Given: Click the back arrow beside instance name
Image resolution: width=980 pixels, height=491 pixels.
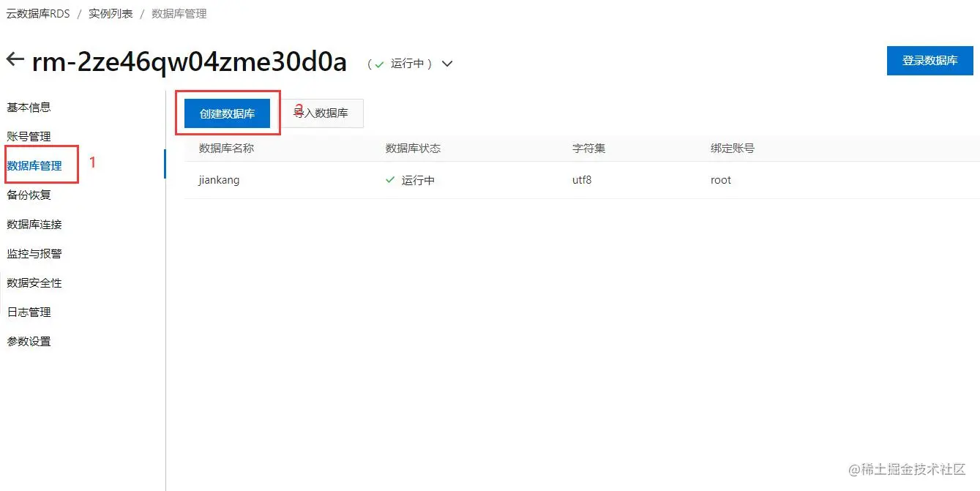Looking at the screenshot, I should (15, 61).
